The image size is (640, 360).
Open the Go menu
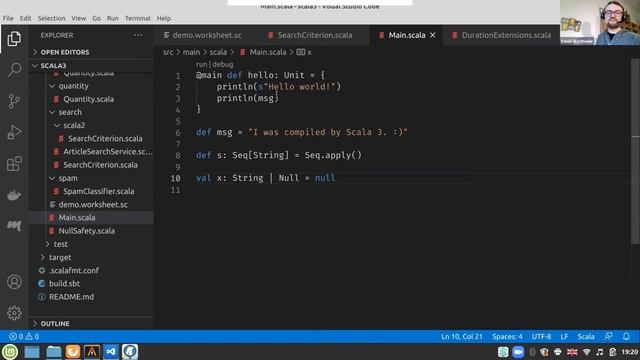(x=96, y=18)
